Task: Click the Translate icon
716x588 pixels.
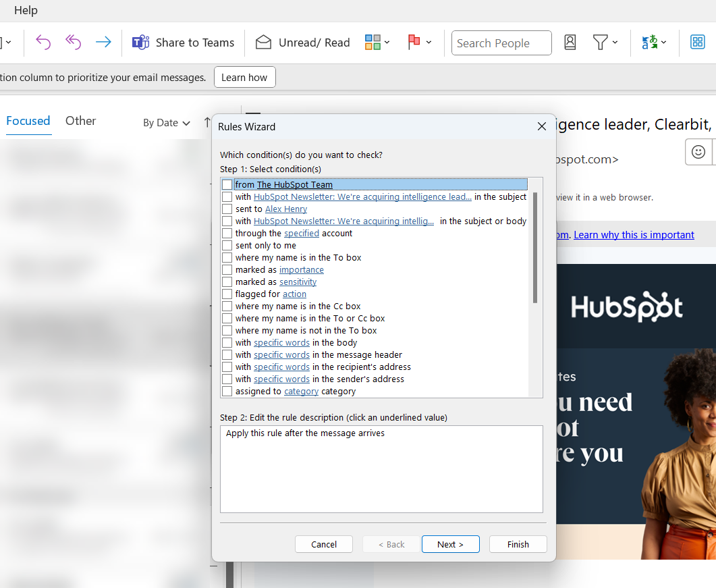Action: 650,43
